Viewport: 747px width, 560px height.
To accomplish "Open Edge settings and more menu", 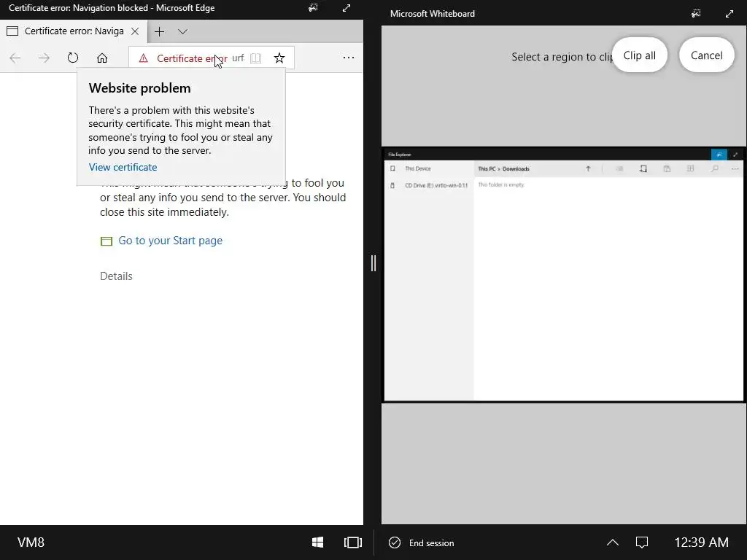I will click(x=349, y=58).
